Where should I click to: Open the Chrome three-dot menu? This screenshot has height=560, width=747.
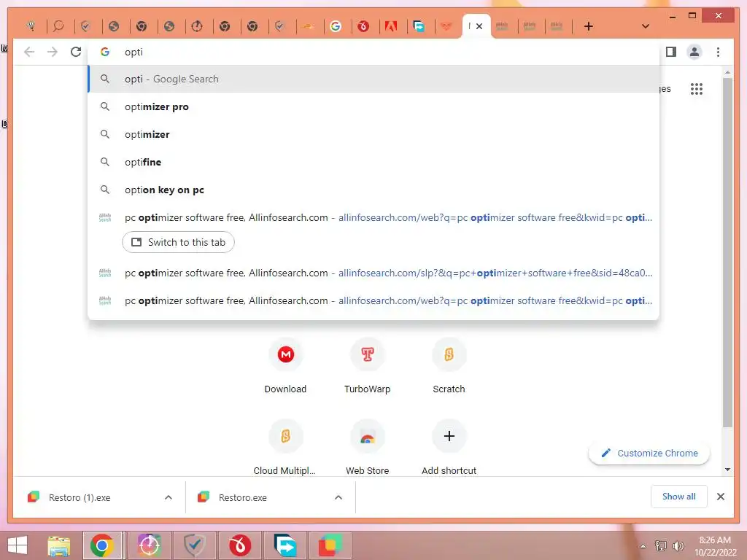(x=718, y=52)
